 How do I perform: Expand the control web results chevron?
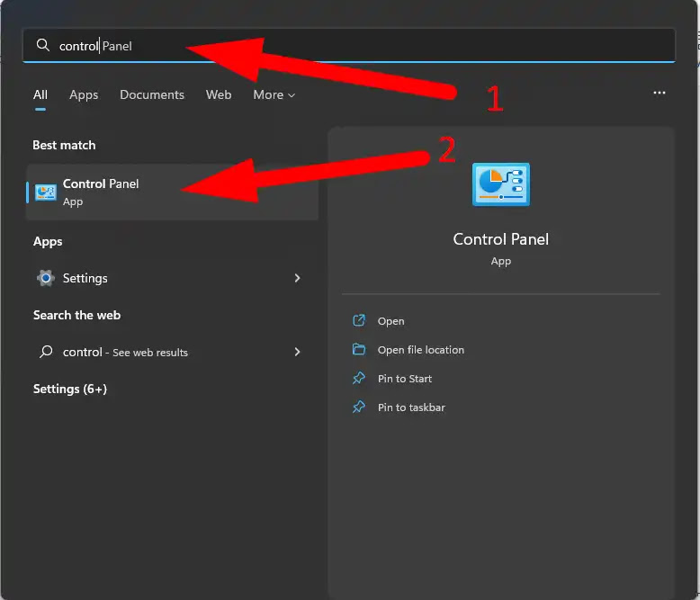(297, 352)
